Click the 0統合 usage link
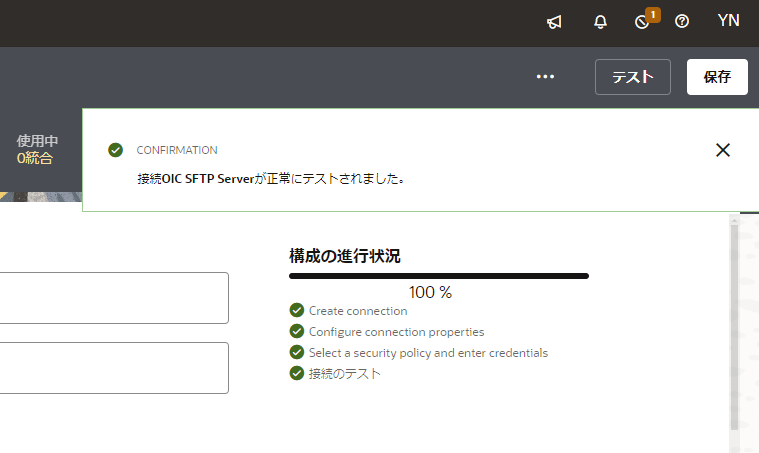759x453 pixels. (x=35, y=158)
